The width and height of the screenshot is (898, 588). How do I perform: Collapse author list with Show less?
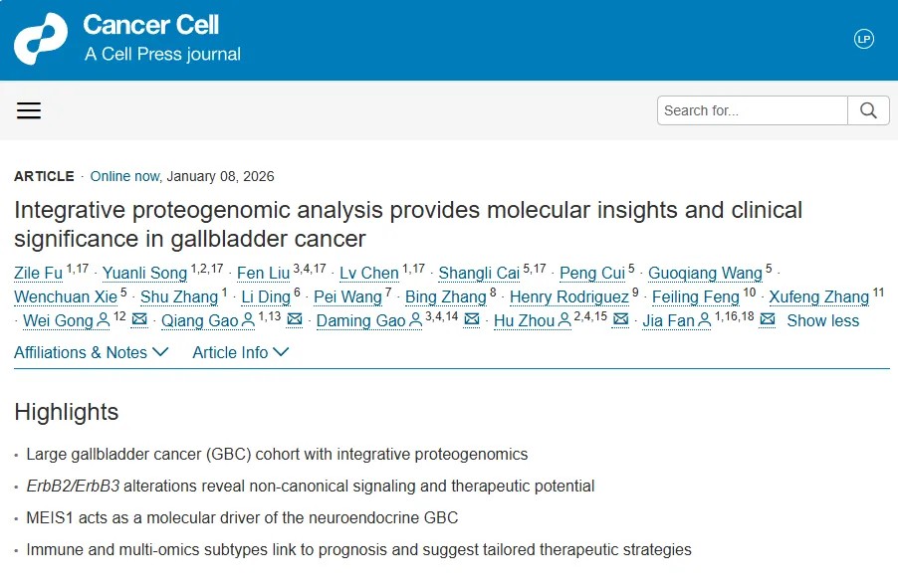[822, 320]
